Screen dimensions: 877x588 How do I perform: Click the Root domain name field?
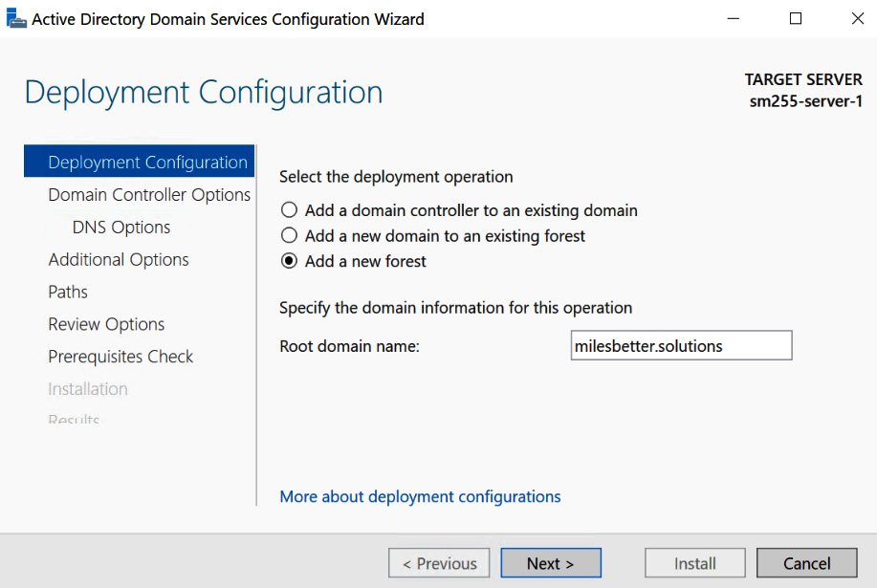click(681, 345)
